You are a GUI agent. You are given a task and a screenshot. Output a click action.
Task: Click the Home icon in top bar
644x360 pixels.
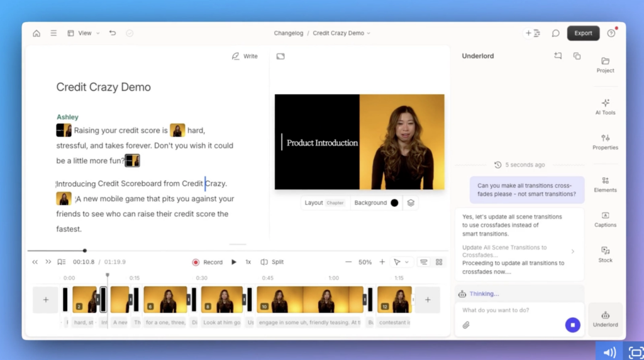tap(36, 33)
